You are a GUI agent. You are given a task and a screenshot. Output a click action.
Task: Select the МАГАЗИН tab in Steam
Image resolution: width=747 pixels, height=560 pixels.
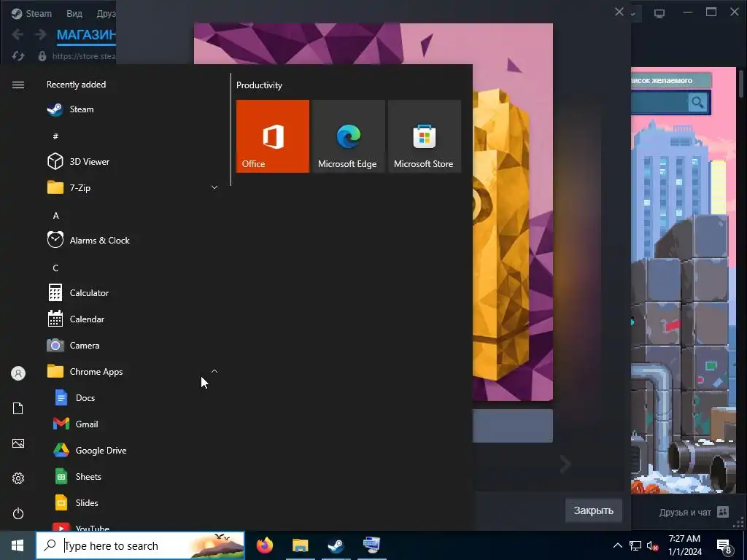[x=86, y=35]
